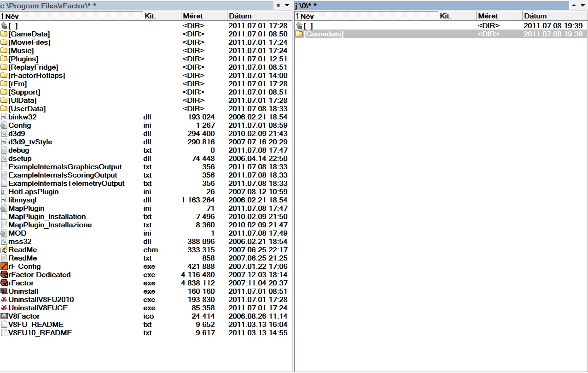Select the HotLapsPlugin file name

pyautogui.click(x=34, y=192)
